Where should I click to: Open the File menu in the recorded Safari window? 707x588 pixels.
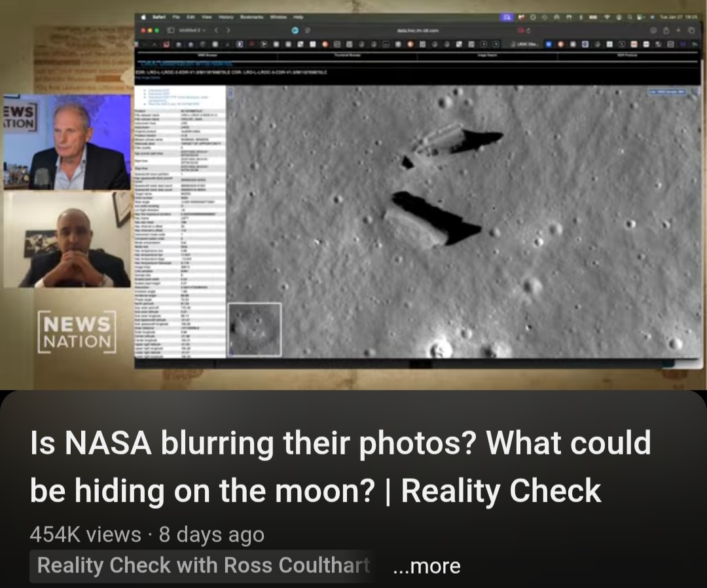pos(176,17)
